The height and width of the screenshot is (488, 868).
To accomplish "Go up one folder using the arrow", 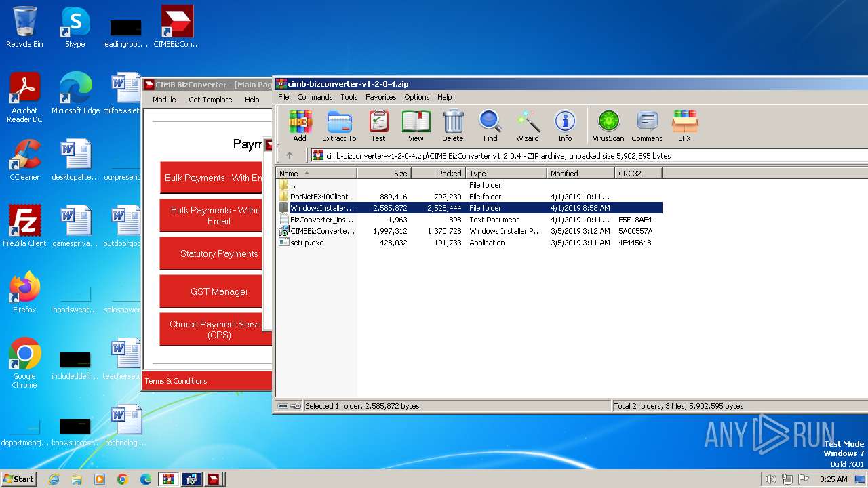I will click(290, 156).
